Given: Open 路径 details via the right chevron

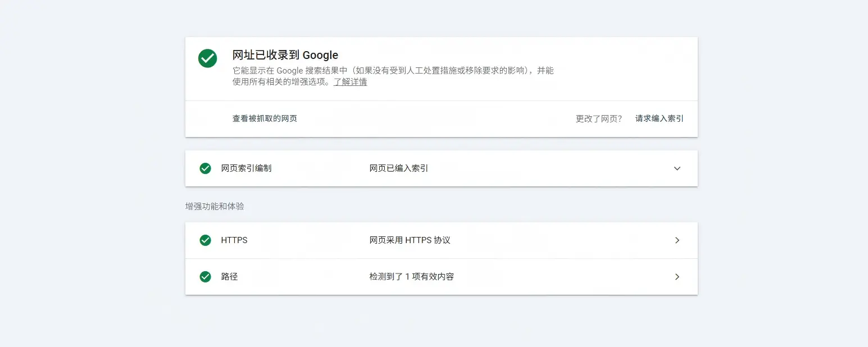Looking at the screenshot, I should (x=677, y=277).
